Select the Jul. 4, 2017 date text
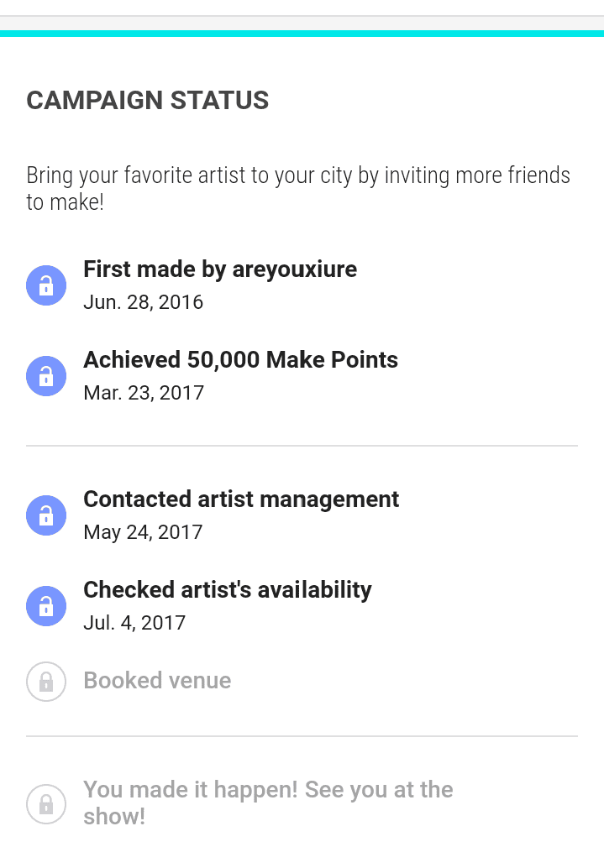The height and width of the screenshot is (868, 604). 134,623
